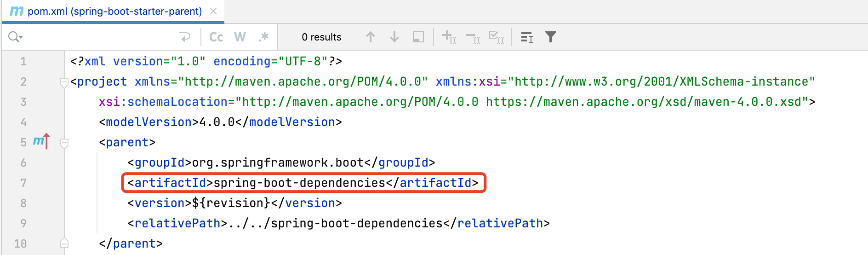Toggle Words (W) search option
This screenshot has width=868, height=255.
tap(240, 37)
